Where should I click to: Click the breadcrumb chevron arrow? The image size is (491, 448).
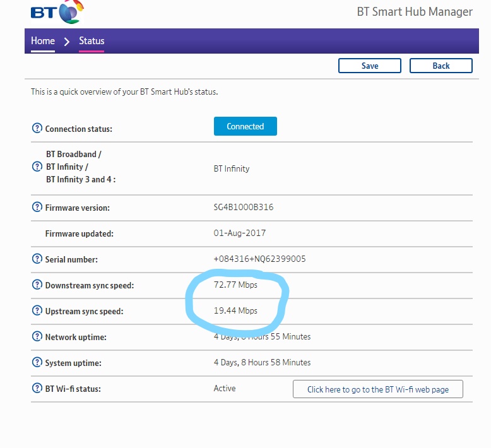point(66,42)
